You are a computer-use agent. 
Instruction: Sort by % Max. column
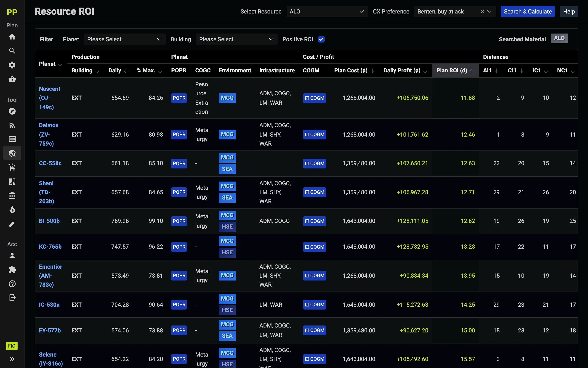pyautogui.click(x=160, y=71)
